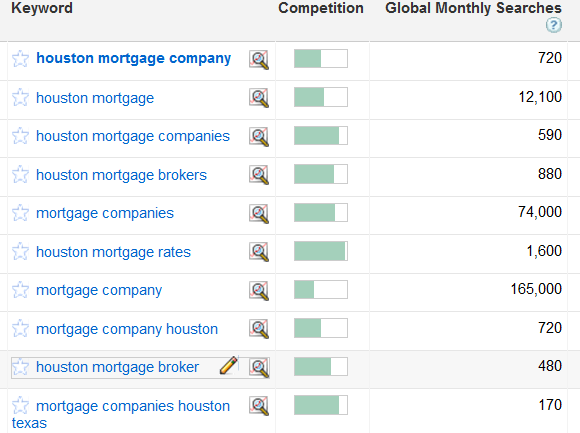
Task: Click the competition bar for 'houston mortgage rates'
Action: pos(321,251)
